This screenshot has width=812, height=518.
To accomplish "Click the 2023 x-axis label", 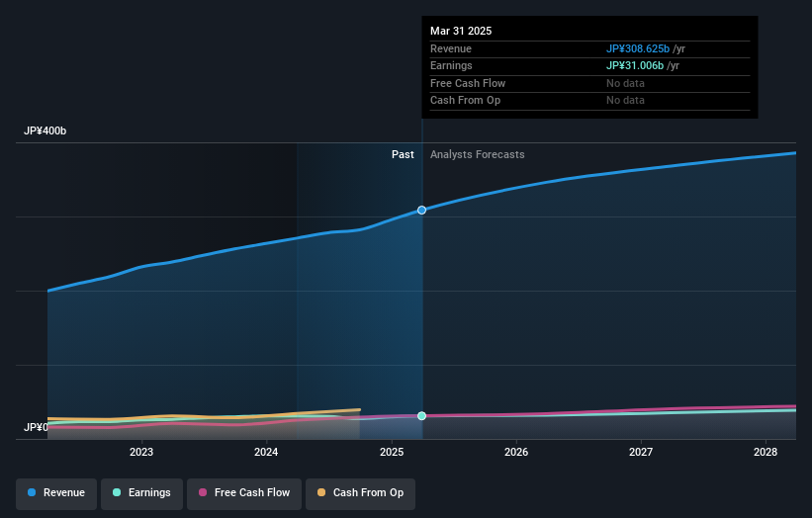I will 141,453.
